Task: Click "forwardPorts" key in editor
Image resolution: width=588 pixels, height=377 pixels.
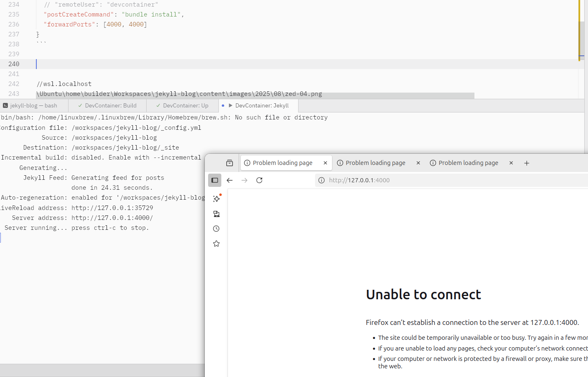Action: coord(69,24)
